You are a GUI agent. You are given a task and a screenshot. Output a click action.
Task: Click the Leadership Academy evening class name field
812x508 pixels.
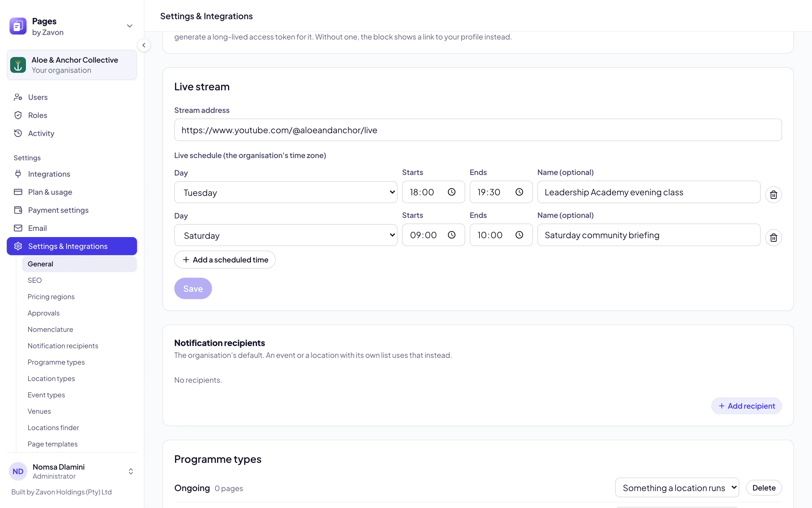[x=648, y=192]
